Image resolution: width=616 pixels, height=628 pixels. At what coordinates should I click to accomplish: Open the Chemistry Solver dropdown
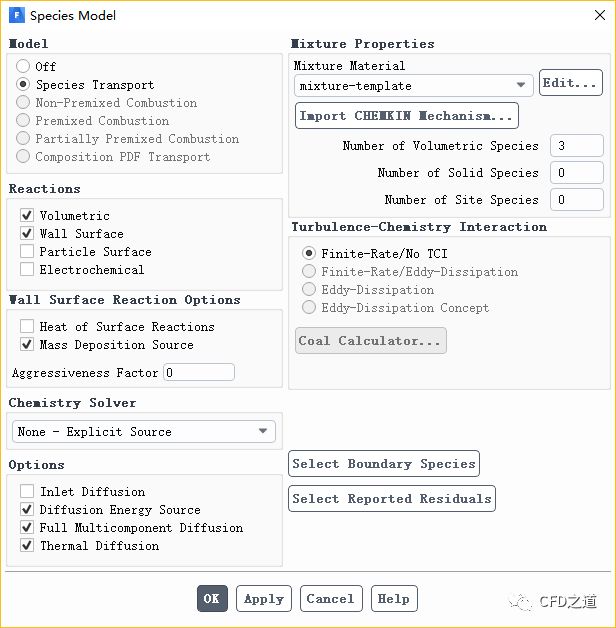click(x=145, y=432)
